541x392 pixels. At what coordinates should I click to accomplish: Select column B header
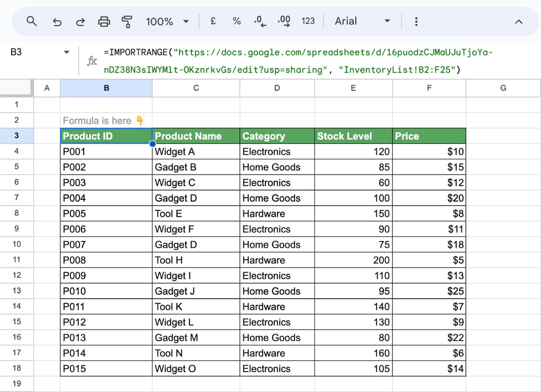106,88
